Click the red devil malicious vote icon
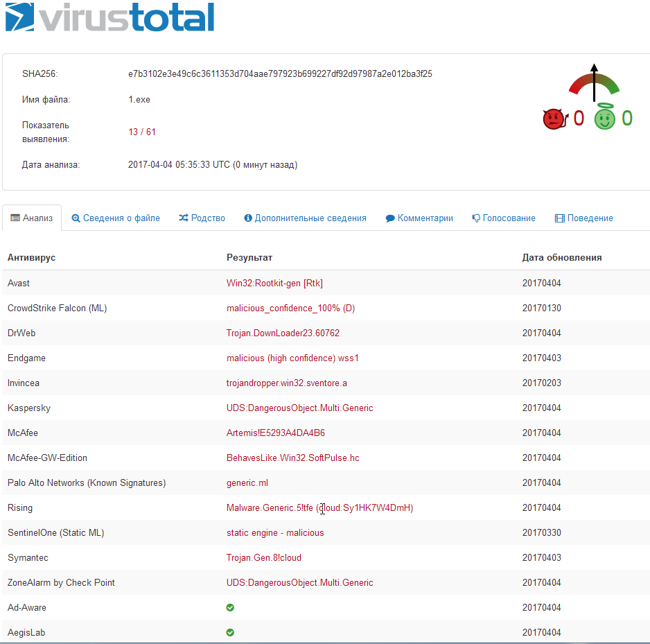 coord(554,119)
